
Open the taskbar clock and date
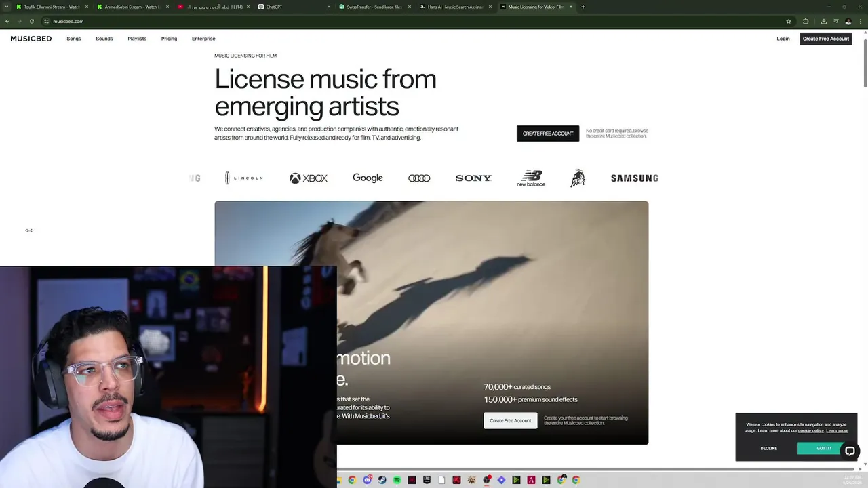(x=852, y=480)
